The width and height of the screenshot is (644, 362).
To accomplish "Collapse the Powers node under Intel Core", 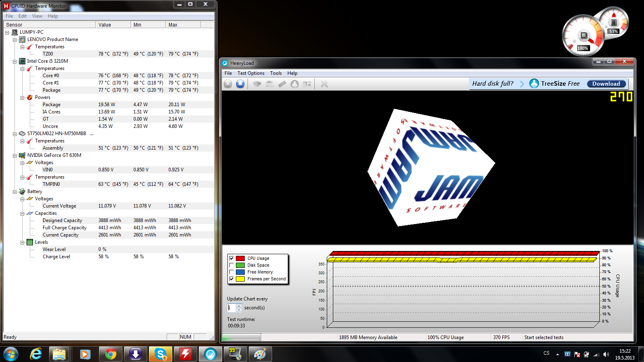I will point(23,98).
